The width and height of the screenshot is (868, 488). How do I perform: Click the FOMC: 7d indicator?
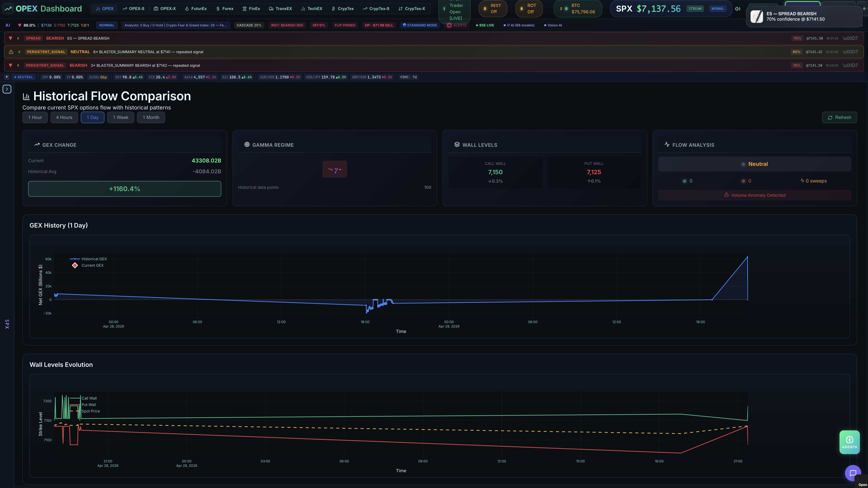[408, 77]
